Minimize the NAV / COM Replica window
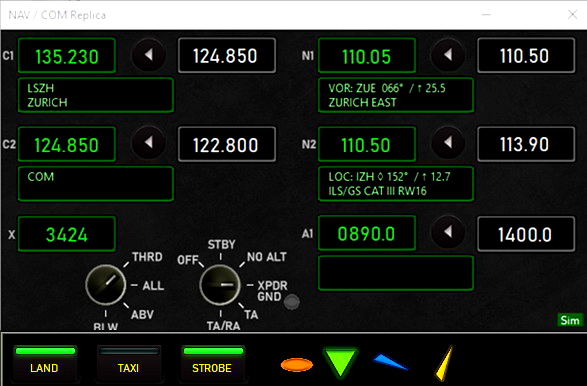This screenshot has height=386, width=587. click(x=486, y=15)
